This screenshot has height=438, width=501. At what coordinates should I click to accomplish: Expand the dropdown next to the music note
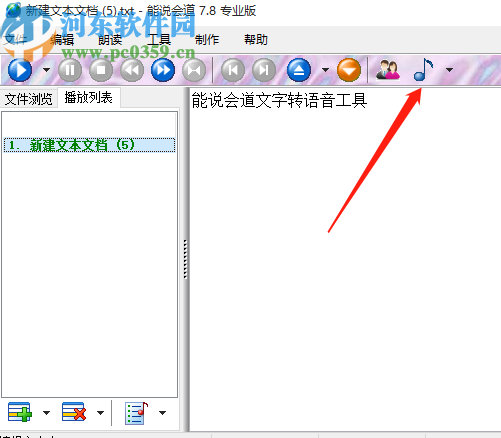[x=449, y=70]
